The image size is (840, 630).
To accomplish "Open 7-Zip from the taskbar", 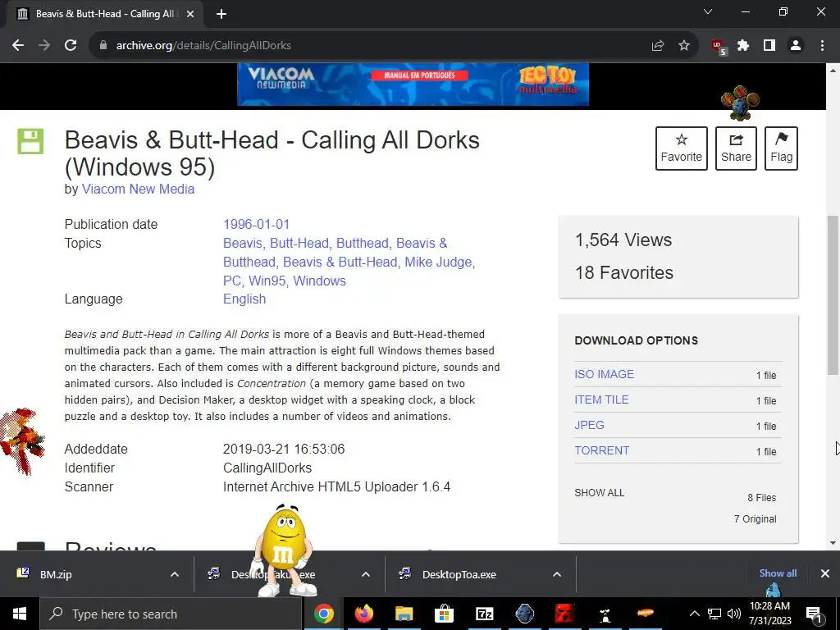I will [x=484, y=614].
